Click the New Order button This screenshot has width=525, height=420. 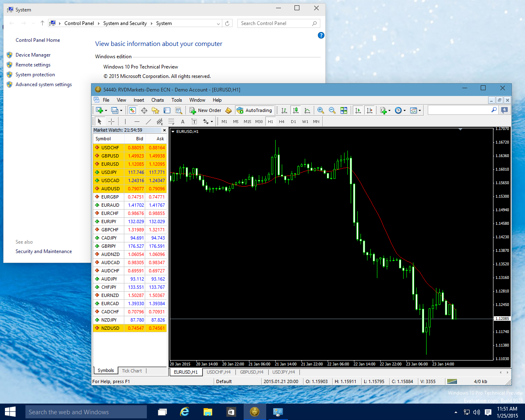205,110
